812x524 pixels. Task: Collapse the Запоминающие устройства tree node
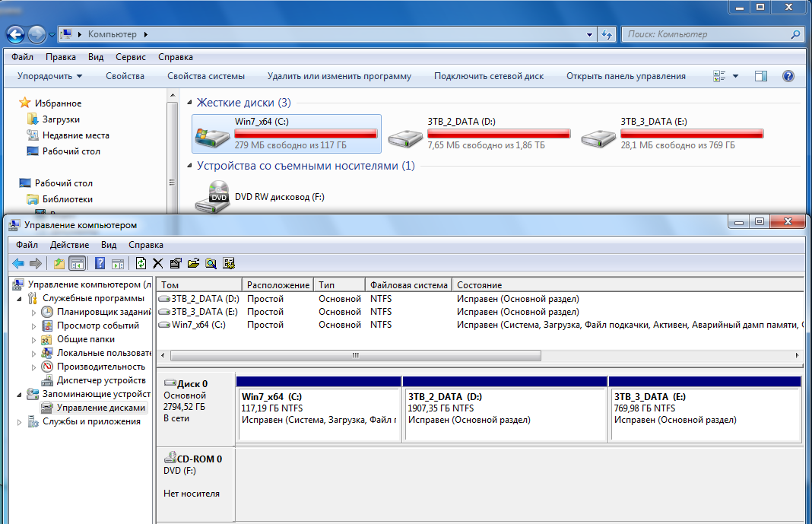(x=20, y=394)
